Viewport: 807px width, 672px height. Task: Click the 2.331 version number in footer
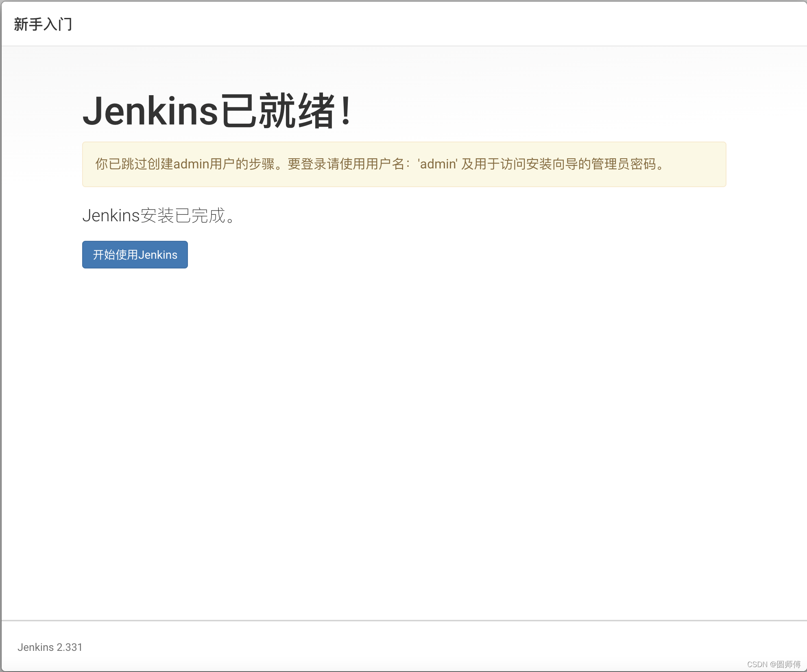pyautogui.click(x=69, y=647)
